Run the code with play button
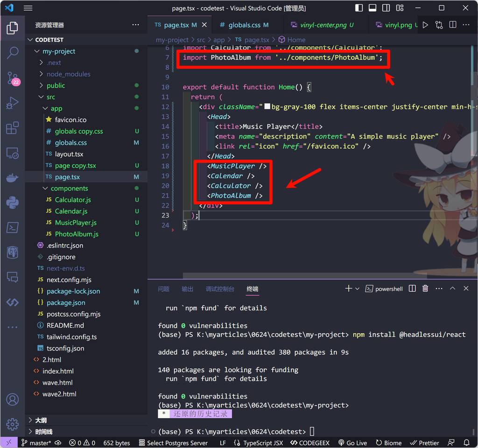The image size is (478, 448). click(x=425, y=25)
